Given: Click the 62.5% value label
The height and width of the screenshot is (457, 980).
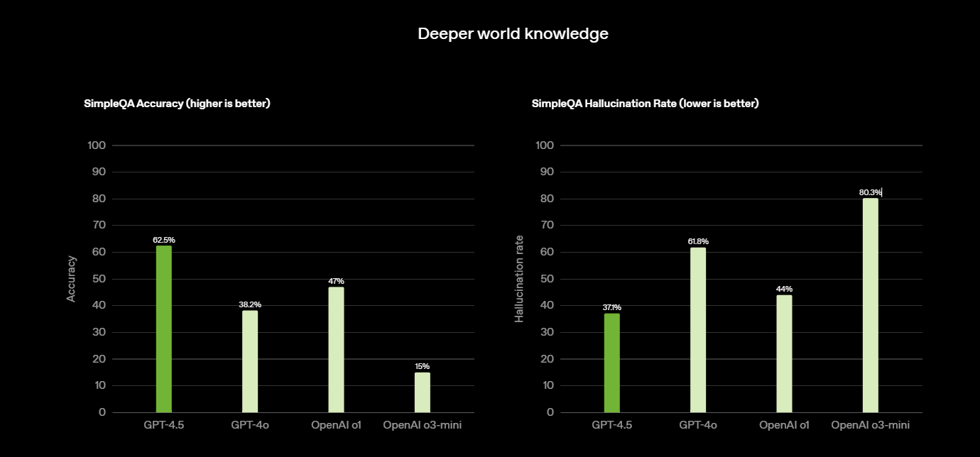Looking at the screenshot, I should [x=164, y=240].
